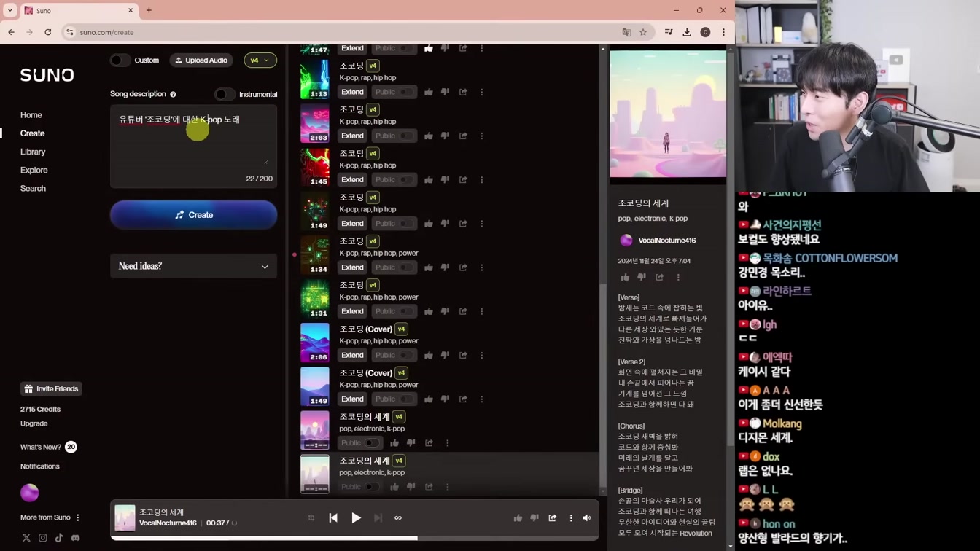The image size is (980, 551).
Task: Dislike current song in player bar
Action: pyautogui.click(x=534, y=518)
